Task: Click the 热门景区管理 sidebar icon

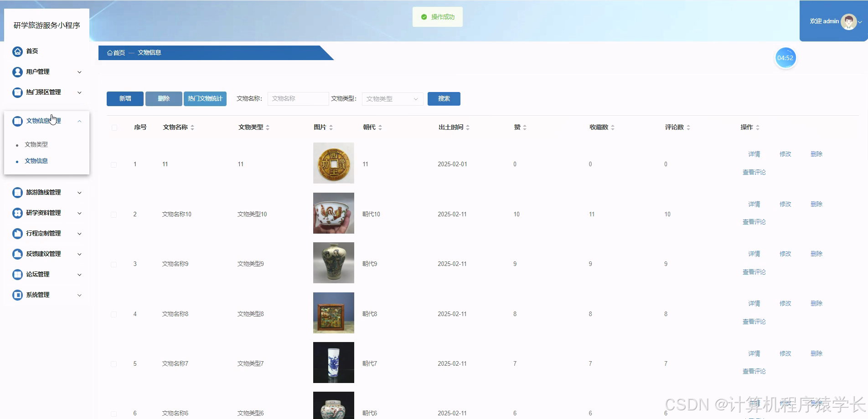Action: [17, 92]
